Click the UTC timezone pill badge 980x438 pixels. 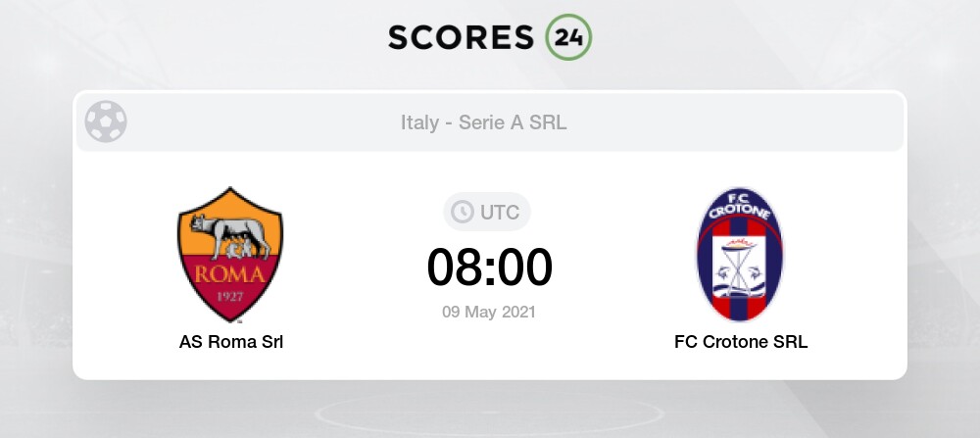(x=487, y=212)
